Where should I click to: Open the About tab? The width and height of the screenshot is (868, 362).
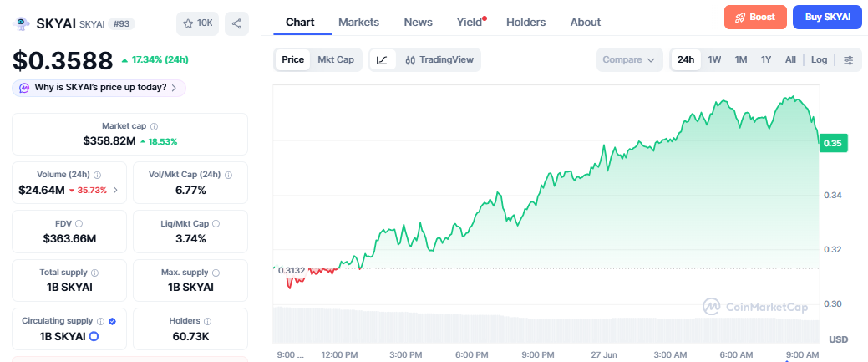[x=585, y=23]
